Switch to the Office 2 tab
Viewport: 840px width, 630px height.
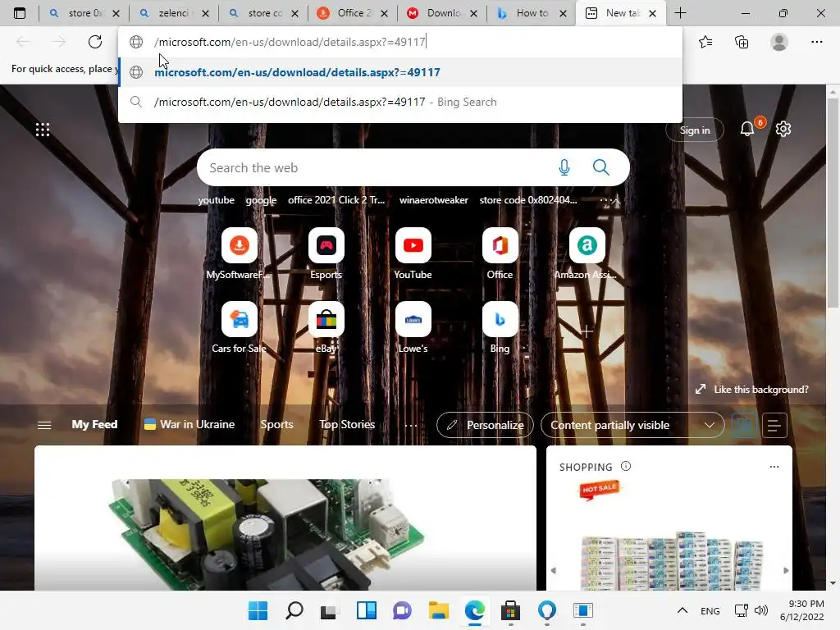click(x=354, y=13)
